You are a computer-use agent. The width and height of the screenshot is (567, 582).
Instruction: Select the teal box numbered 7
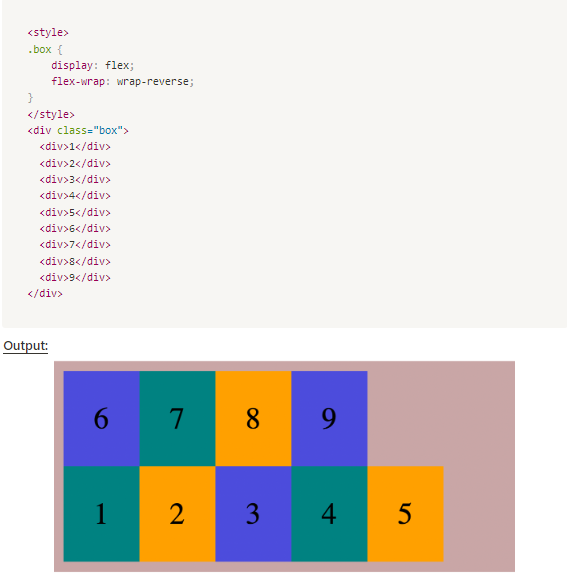(177, 418)
